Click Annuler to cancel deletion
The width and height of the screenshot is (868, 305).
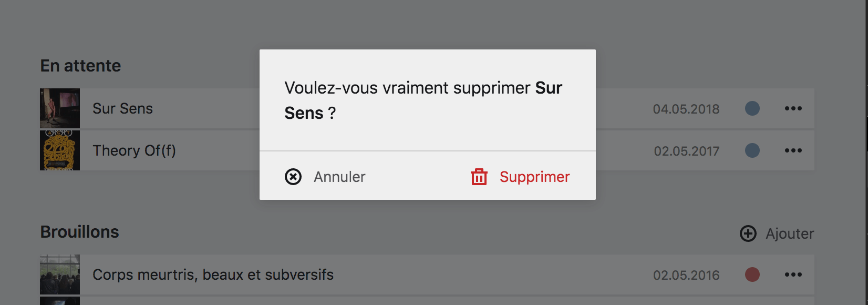point(340,177)
